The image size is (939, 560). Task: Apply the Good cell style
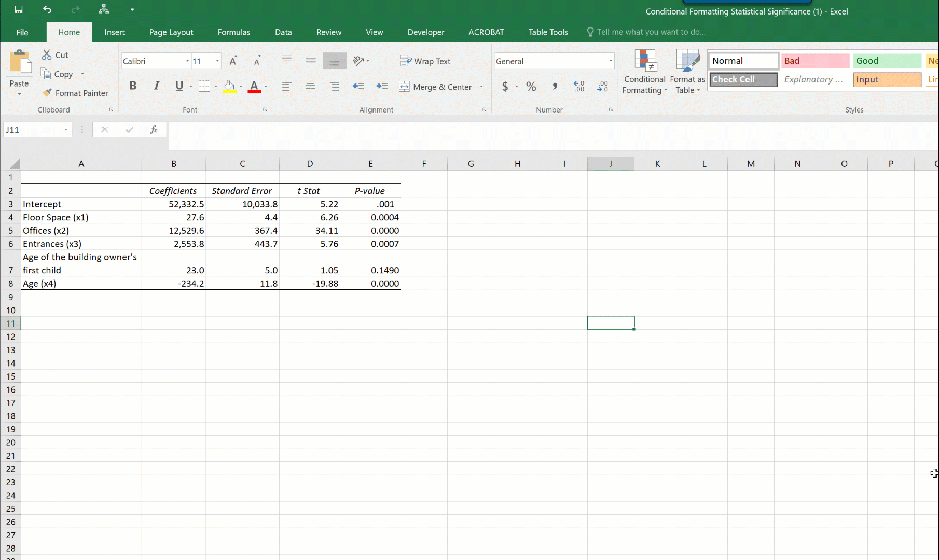(x=887, y=61)
